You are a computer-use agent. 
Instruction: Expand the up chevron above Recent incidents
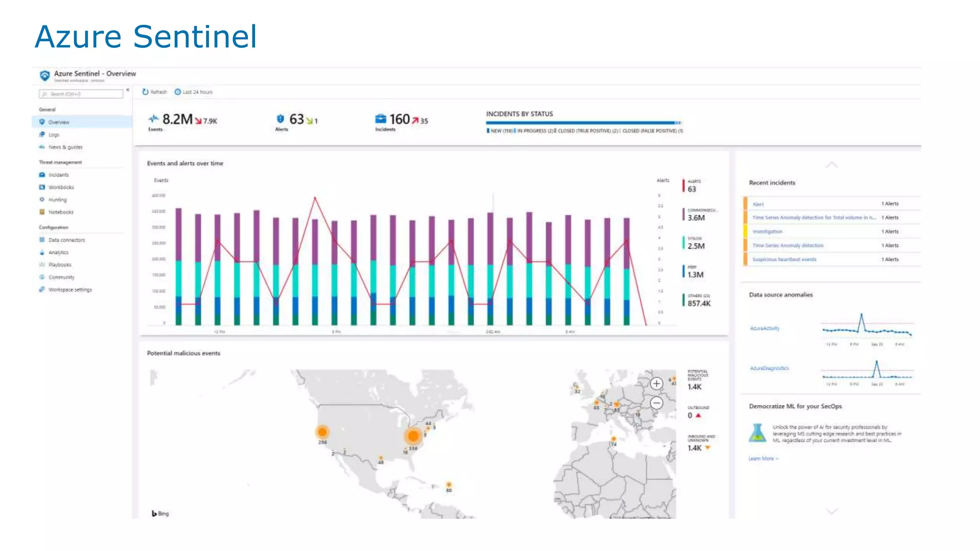coord(832,165)
